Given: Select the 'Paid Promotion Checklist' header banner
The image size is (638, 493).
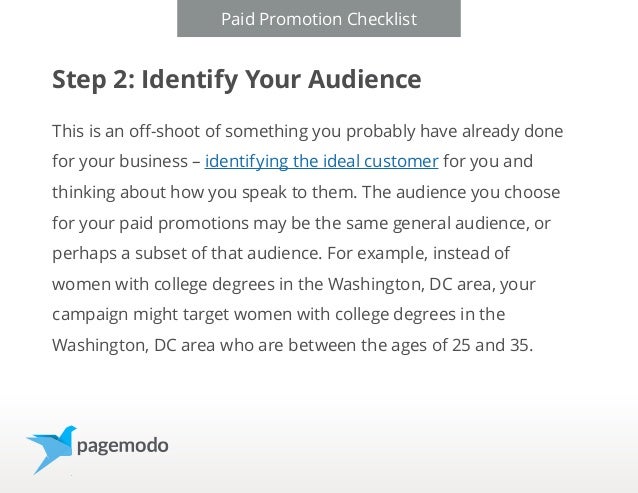Looking at the screenshot, I should click(319, 18).
